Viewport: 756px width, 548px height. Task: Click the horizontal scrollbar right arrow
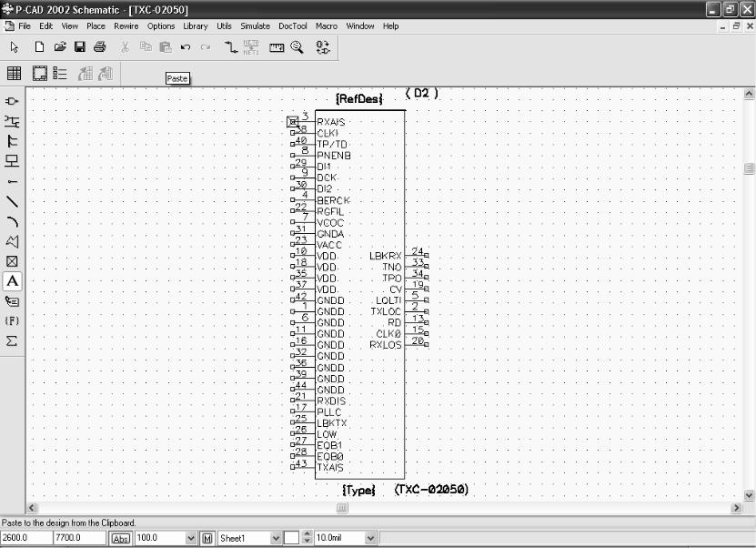pyautogui.click(x=736, y=507)
